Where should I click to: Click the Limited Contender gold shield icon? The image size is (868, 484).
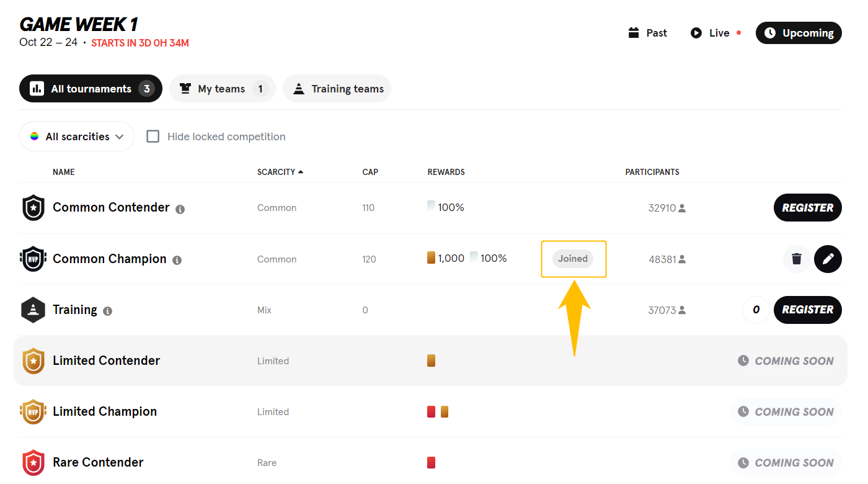point(33,361)
